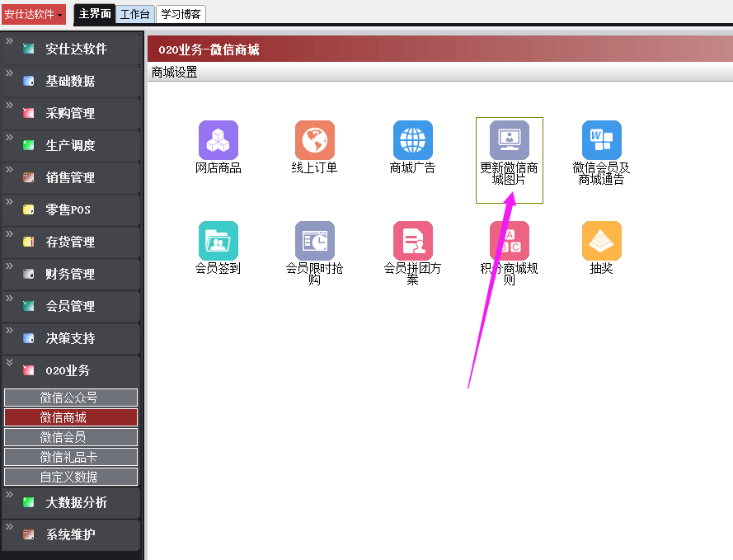733x560 pixels.
Task: Open the 网店商品 icon
Action: coord(218,140)
